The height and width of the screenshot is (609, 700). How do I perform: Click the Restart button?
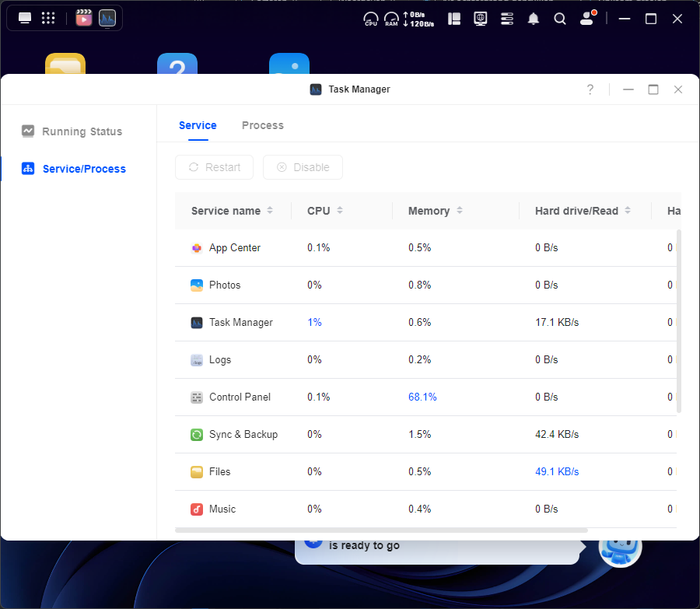[x=214, y=167]
